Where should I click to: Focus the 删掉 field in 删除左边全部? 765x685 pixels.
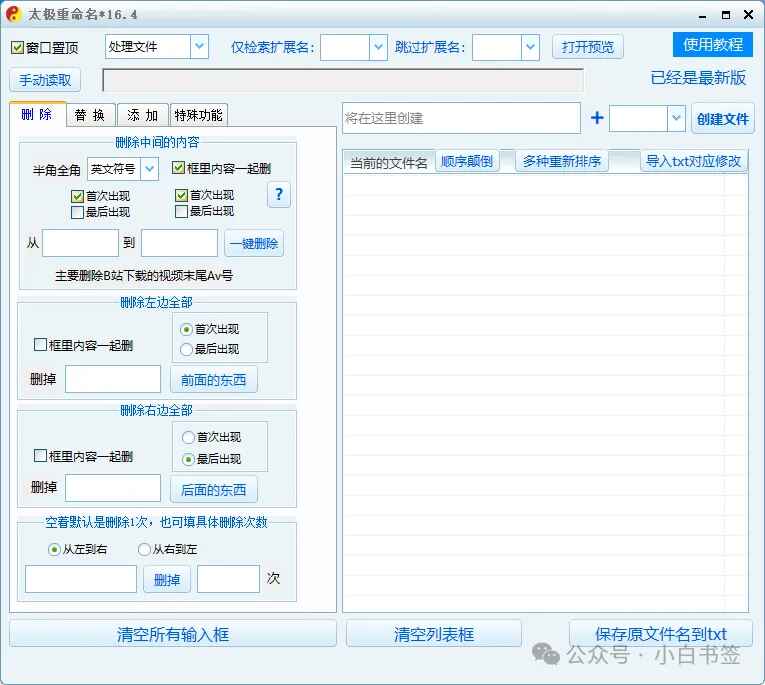click(x=113, y=379)
